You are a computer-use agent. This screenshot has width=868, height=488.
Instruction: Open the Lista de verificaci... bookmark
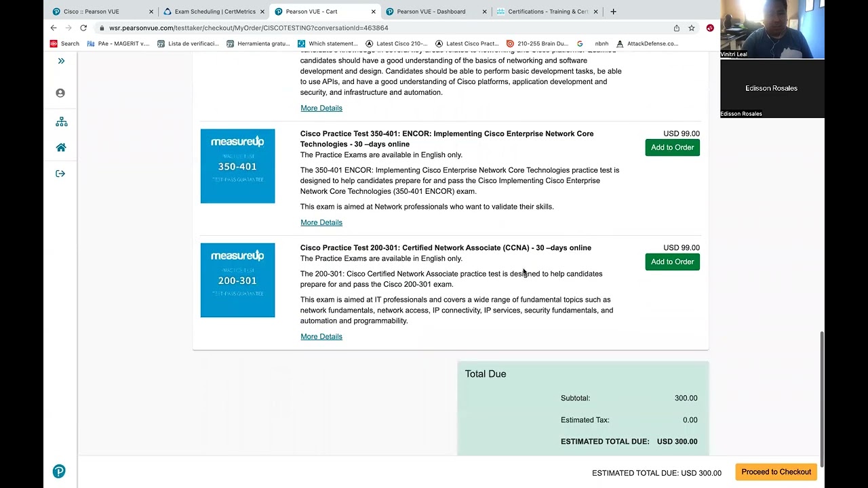[x=188, y=43]
